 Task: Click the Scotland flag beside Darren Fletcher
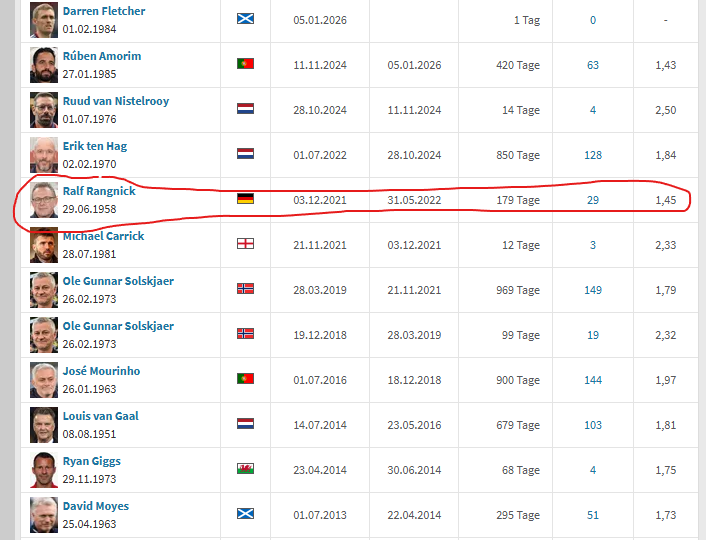(x=245, y=19)
